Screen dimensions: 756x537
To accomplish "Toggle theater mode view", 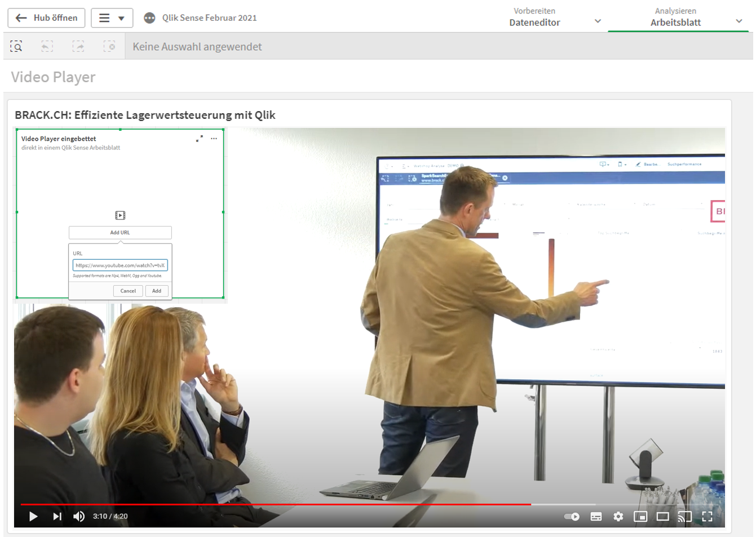I will tap(663, 517).
